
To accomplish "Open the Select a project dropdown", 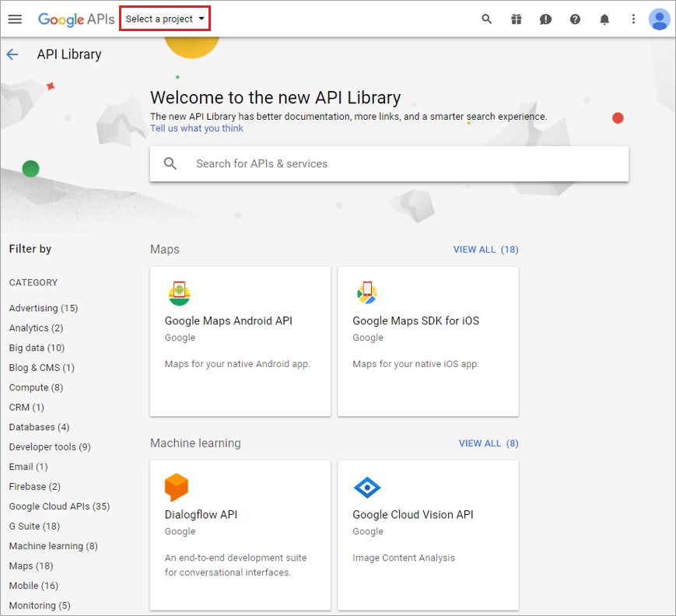I will coord(165,19).
